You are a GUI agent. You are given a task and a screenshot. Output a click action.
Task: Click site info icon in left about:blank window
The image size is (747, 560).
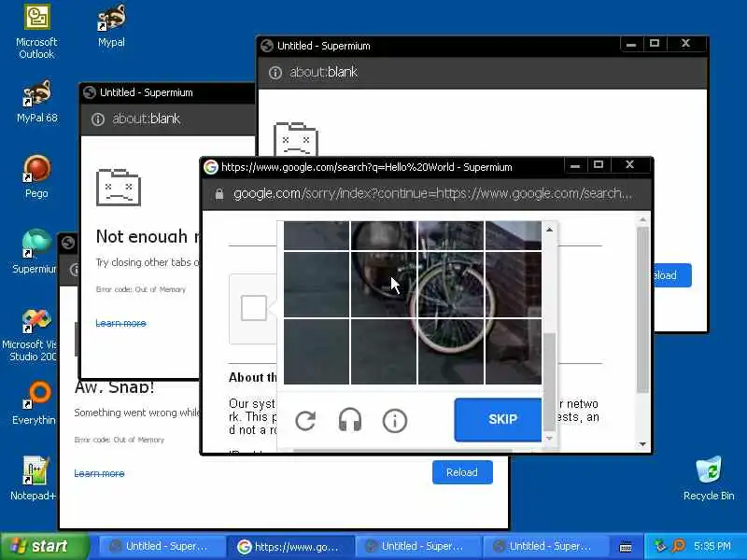point(98,119)
